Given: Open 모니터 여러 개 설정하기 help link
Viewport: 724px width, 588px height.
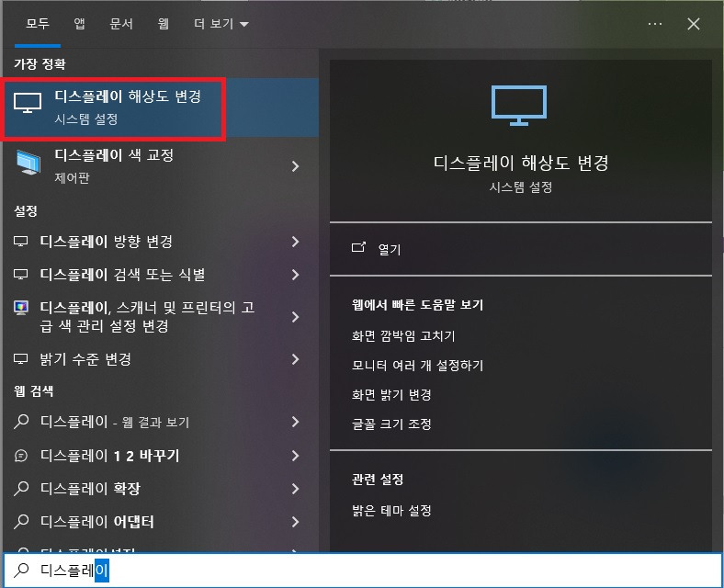Looking at the screenshot, I should pos(417,366).
